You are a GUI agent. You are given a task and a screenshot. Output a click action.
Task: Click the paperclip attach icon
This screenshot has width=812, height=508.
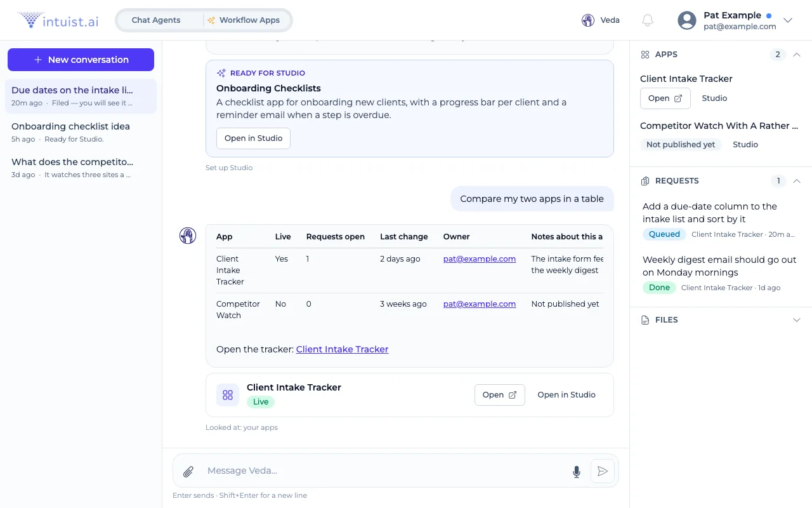(188, 471)
